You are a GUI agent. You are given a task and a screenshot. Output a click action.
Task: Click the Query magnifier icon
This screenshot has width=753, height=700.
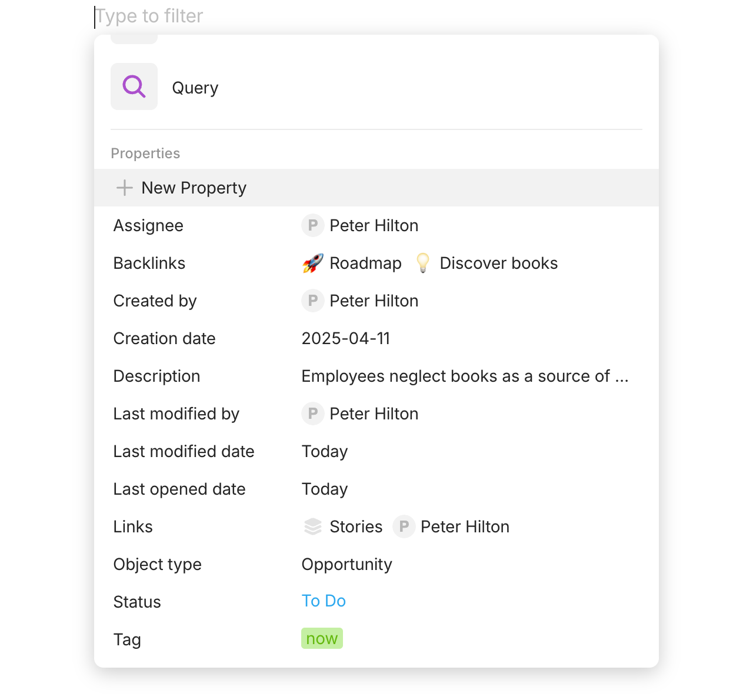coord(134,86)
